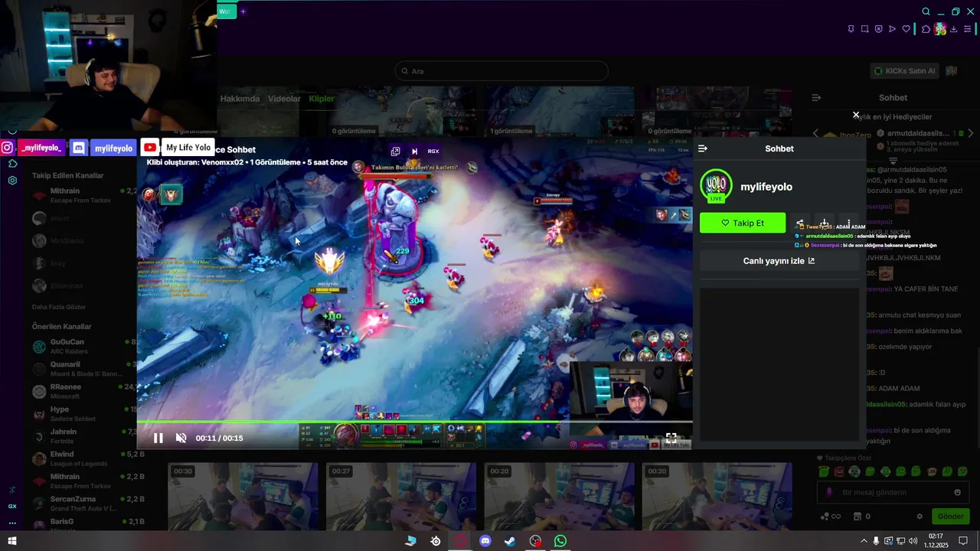Show next top gifter with right chevron
Screen dimensions: 980x551
click(971, 133)
